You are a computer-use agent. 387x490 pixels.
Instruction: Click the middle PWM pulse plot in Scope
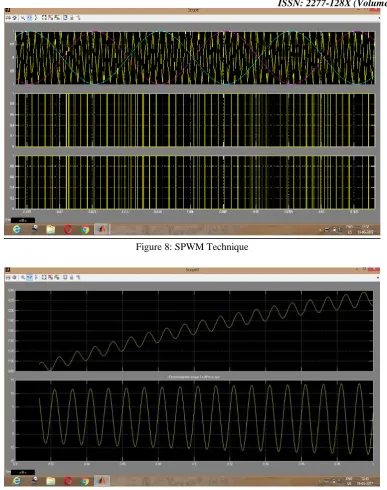(x=195, y=120)
